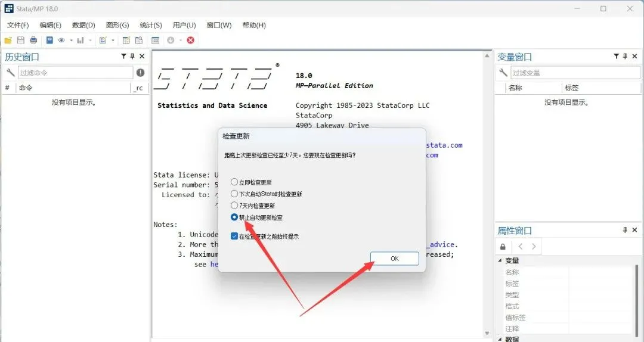Open Graph icon dropdown arrow

(90, 41)
